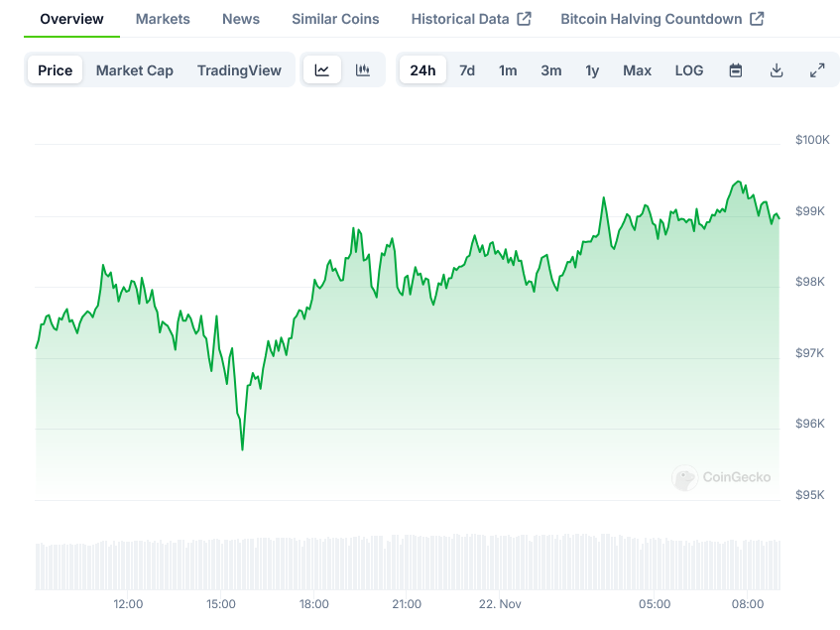Click the price dip near 15:00
This screenshot has height=630, width=840.
pyautogui.click(x=242, y=447)
